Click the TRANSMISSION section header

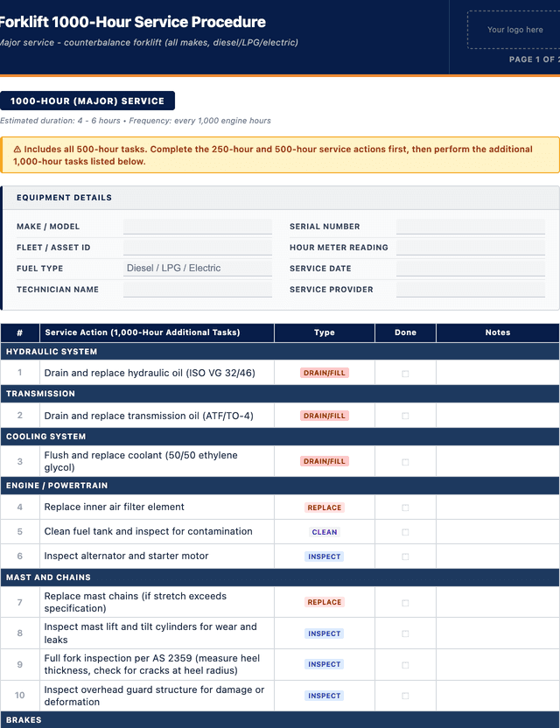(280, 394)
